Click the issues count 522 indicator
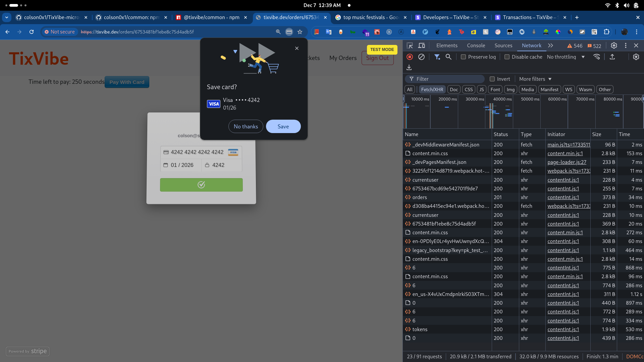 click(x=594, y=46)
